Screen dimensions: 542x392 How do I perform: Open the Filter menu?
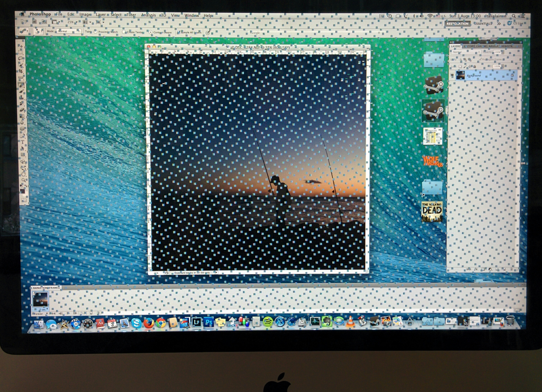pos(131,15)
